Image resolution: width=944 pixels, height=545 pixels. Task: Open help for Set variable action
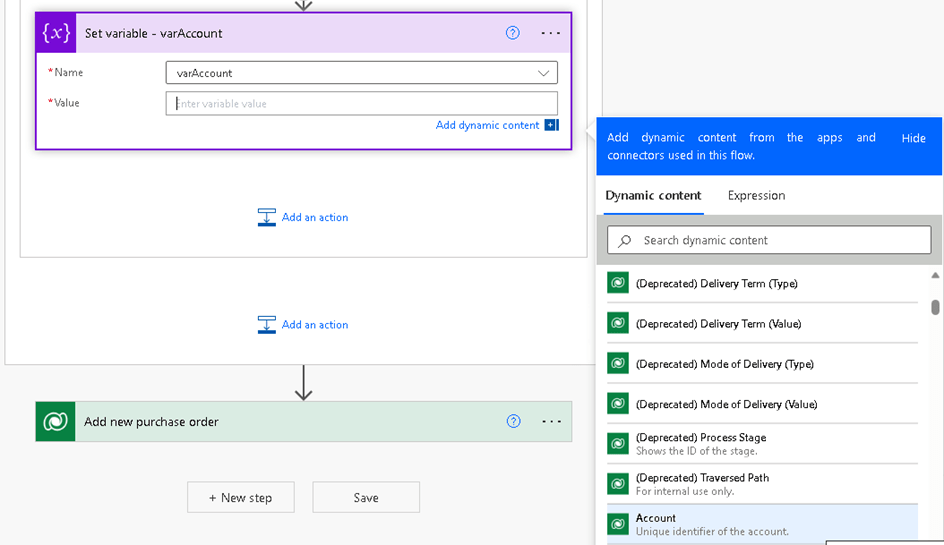(x=513, y=33)
